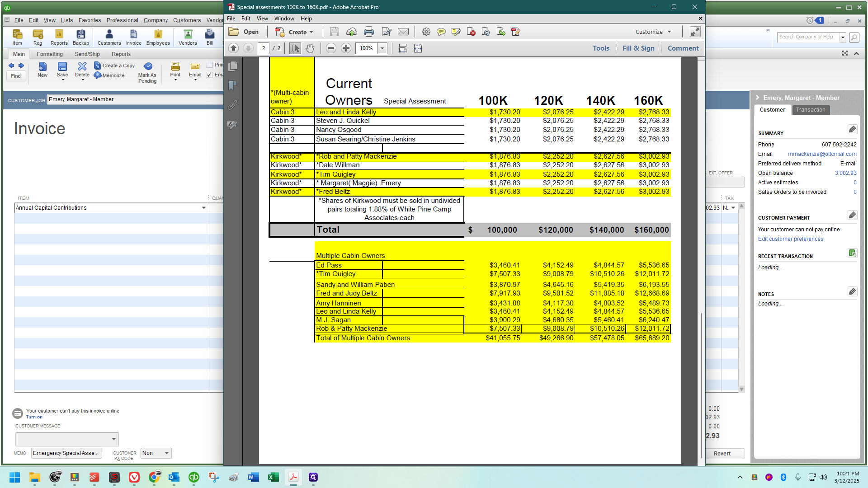
Task: Open the signatures panel in Acrobat
Action: tap(232, 125)
